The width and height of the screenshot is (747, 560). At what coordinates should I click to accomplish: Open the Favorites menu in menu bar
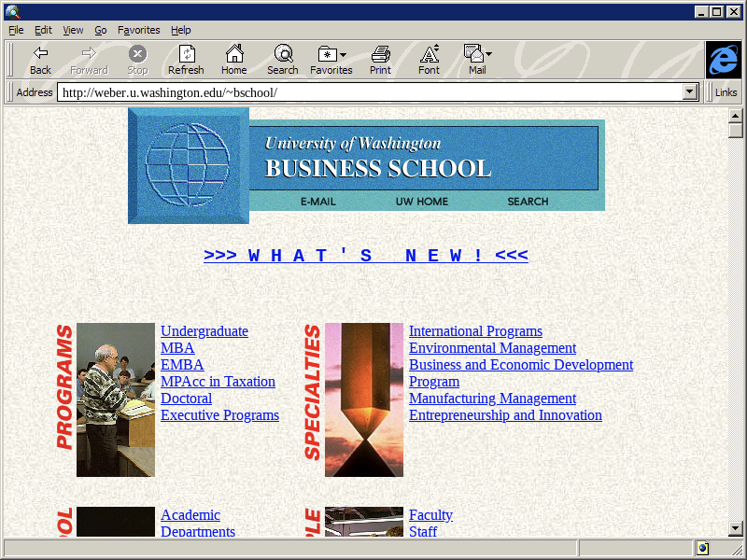tap(138, 30)
